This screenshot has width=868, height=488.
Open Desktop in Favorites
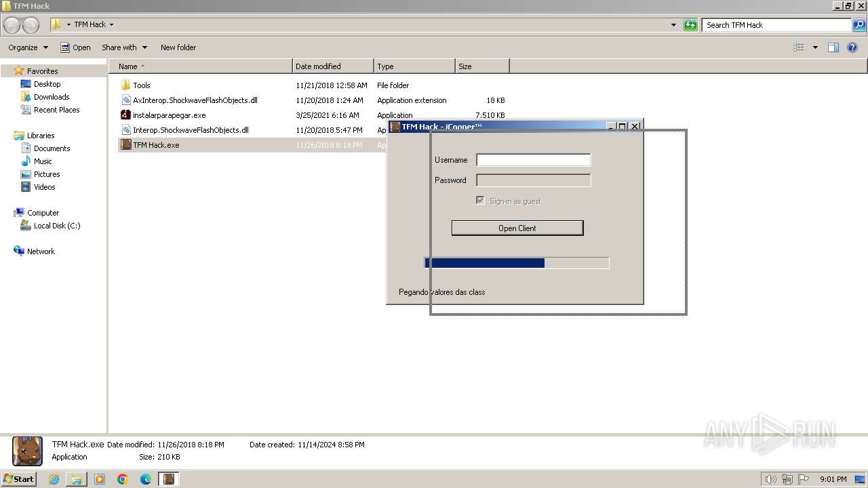click(47, 84)
